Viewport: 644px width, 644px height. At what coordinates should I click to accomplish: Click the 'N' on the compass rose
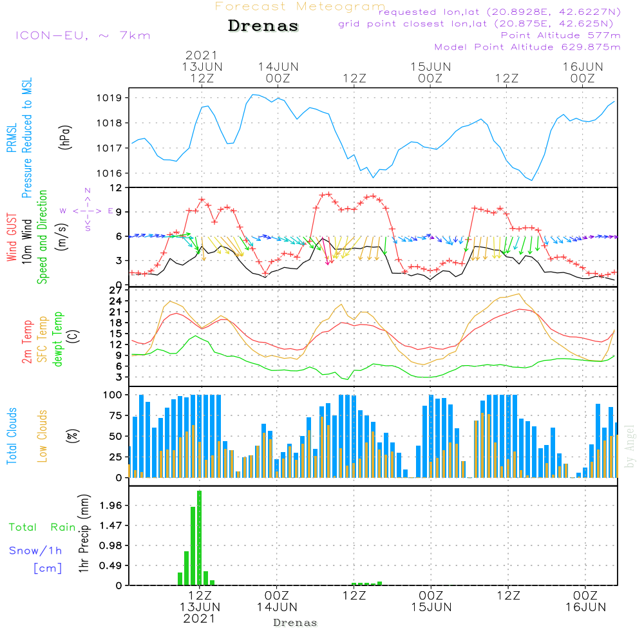coord(88,191)
